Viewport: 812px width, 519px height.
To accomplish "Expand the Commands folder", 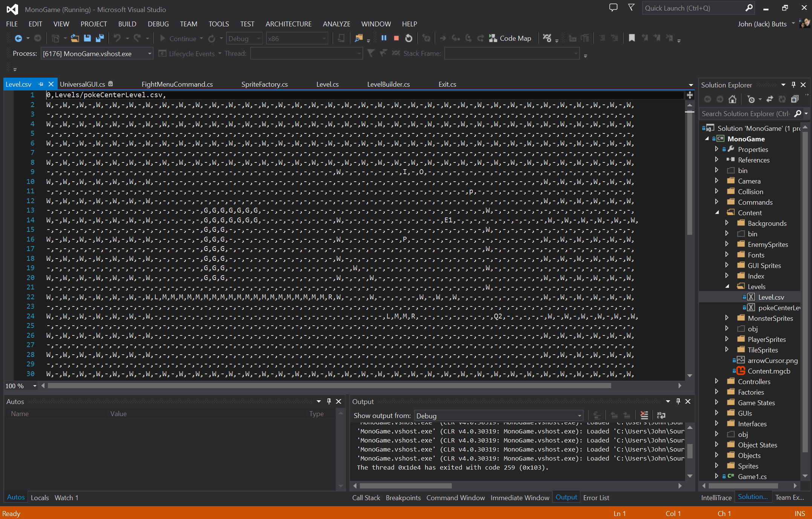I will click(717, 202).
